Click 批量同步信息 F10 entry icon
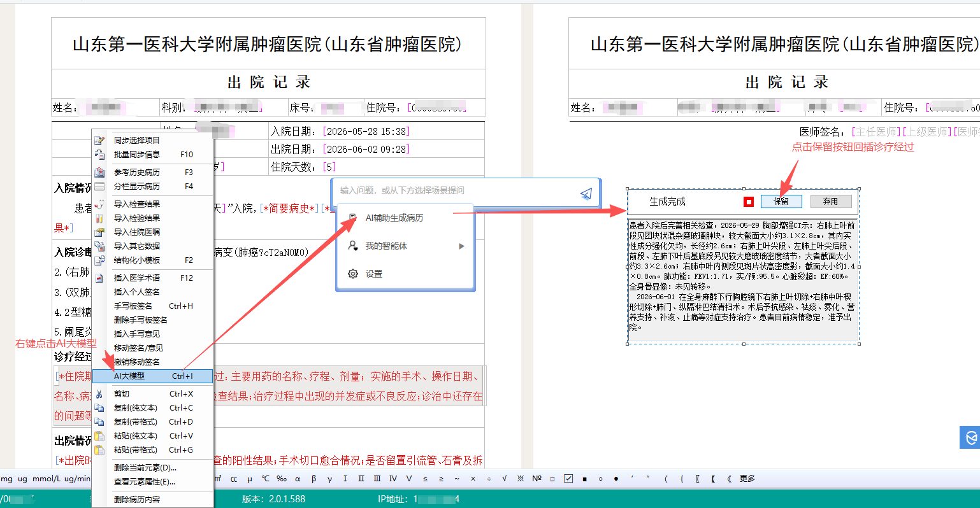 coord(99,154)
